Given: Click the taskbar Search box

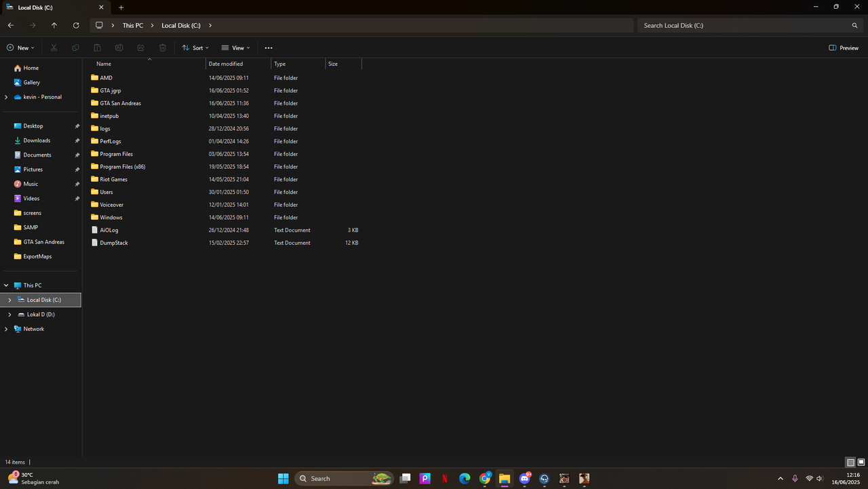Looking at the screenshot, I should [343, 478].
